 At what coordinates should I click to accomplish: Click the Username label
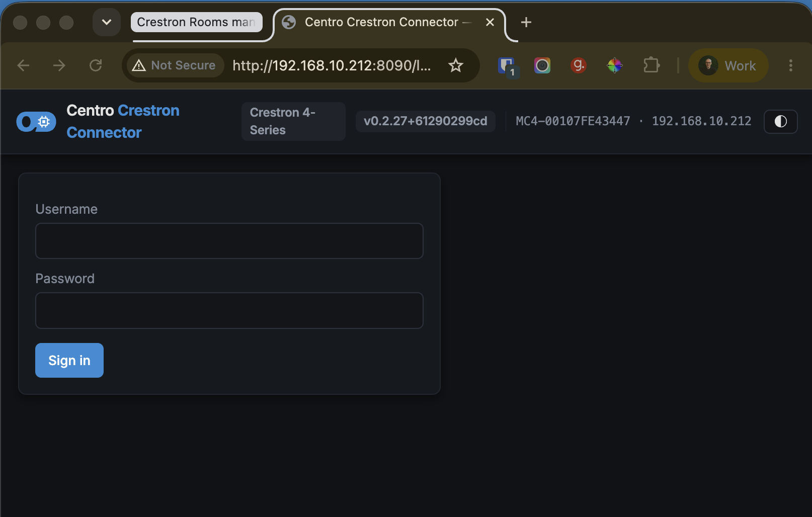point(66,209)
